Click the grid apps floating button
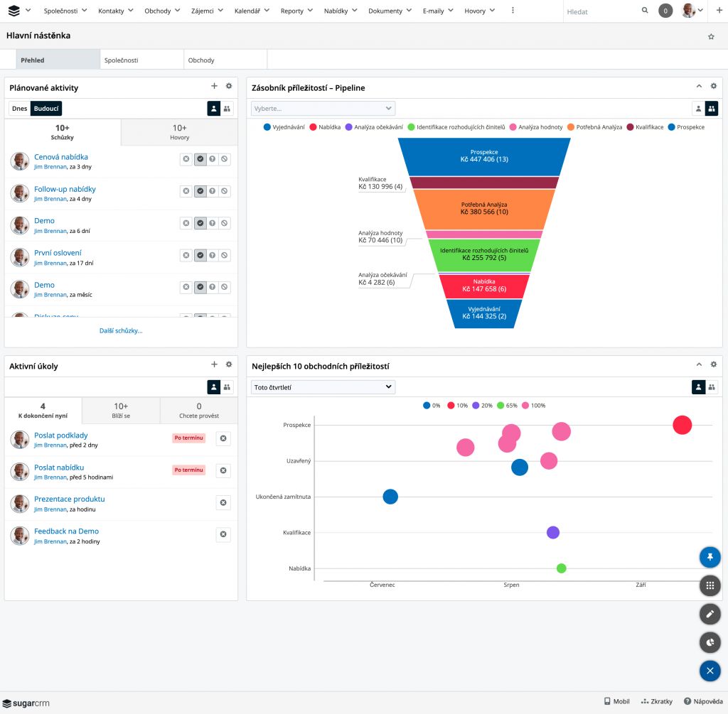Viewport: 728px width, 714px height. pyautogui.click(x=710, y=585)
